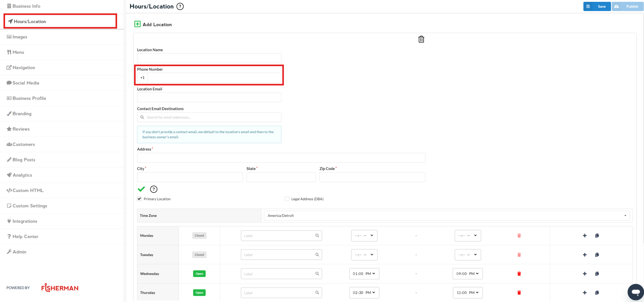Open Thursday 11:00 PM end time dropdown
Screen dimensions: 644x302
pyautogui.click(x=468, y=293)
